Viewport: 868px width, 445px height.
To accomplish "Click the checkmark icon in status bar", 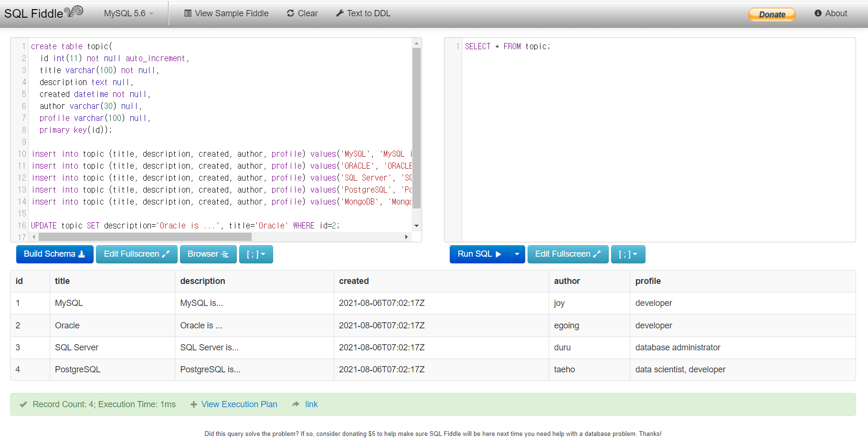I will point(23,404).
